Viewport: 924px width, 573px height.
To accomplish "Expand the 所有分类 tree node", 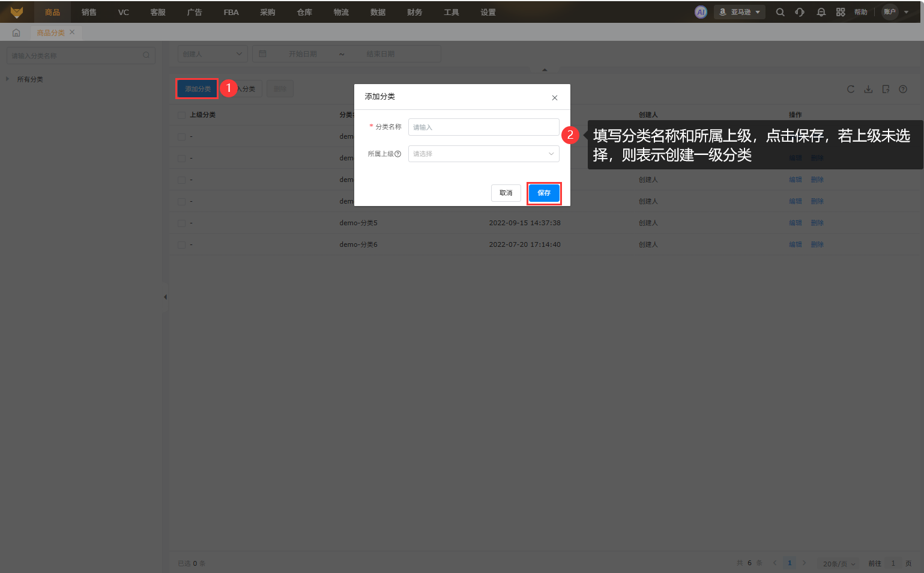I will pos(7,79).
